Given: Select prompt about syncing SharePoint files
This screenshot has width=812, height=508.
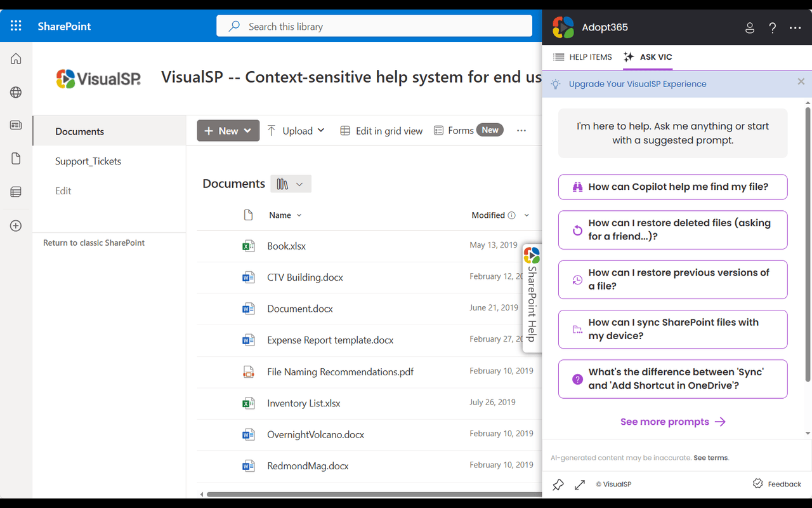Looking at the screenshot, I should click(672, 329).
